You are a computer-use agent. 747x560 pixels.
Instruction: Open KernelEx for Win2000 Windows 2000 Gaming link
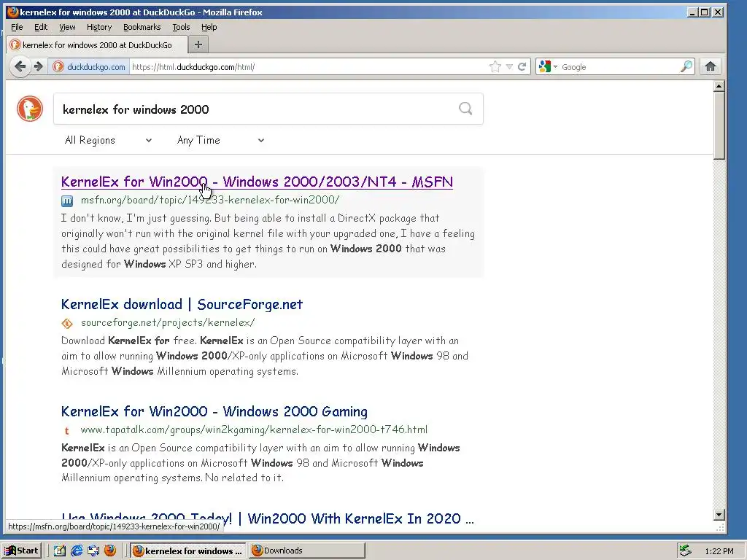coord(214,411)
